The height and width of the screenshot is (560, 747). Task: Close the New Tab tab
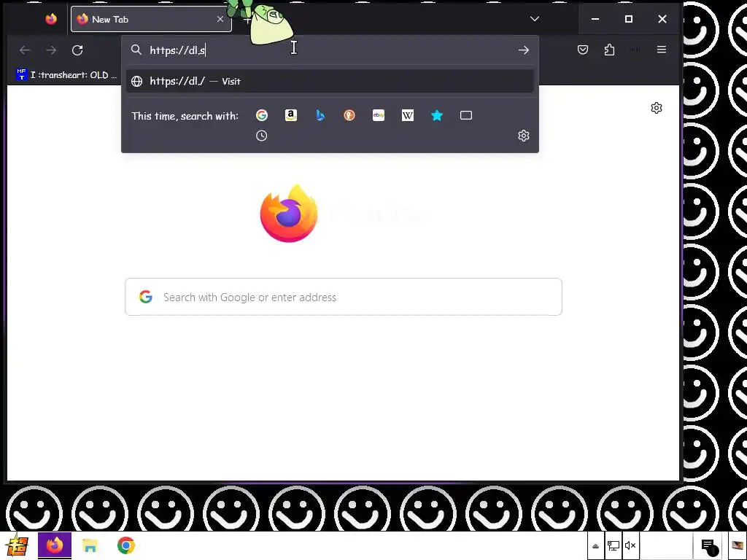pyautogui.click(x=220, y=19)
